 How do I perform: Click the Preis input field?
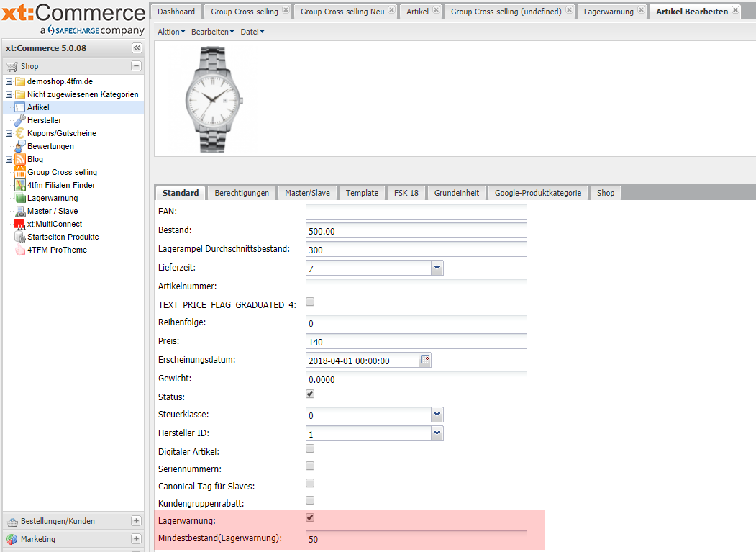[416, 342]
